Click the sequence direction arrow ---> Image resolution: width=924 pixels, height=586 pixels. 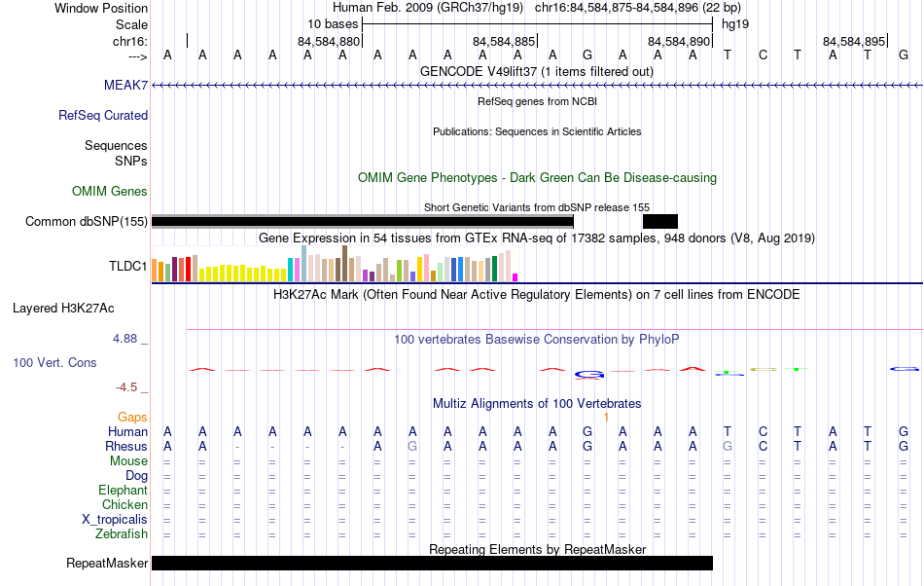coord(137,56)
